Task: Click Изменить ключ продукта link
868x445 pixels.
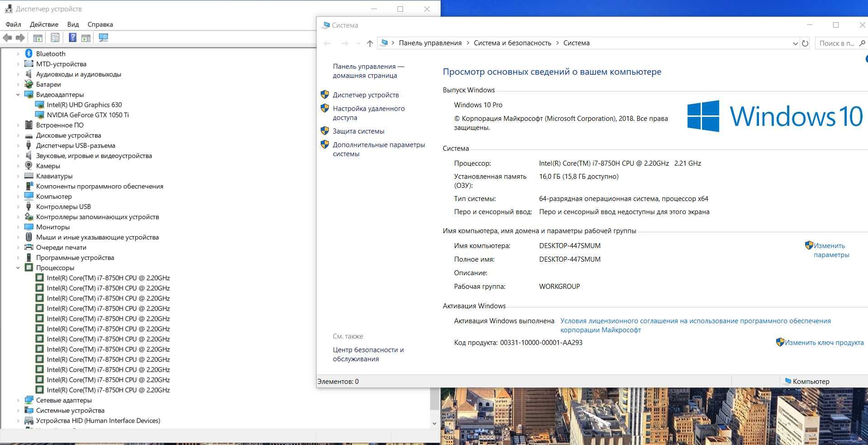Action: (824, 342)
